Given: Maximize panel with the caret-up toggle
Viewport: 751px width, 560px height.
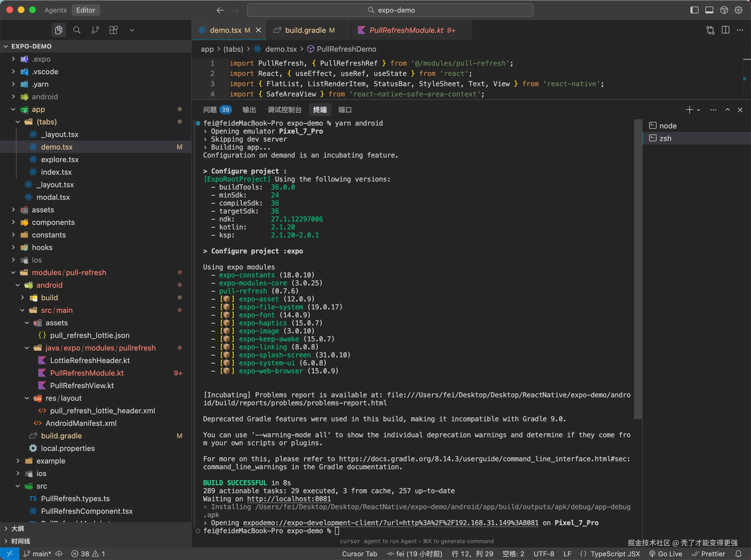Looking at the screenshot, I should (727, 110).
